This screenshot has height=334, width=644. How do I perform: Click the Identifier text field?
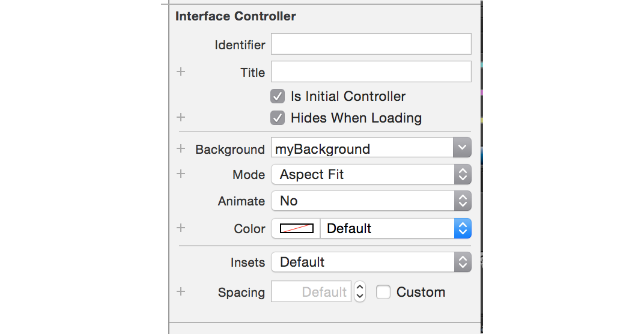[x=371, y=44]
